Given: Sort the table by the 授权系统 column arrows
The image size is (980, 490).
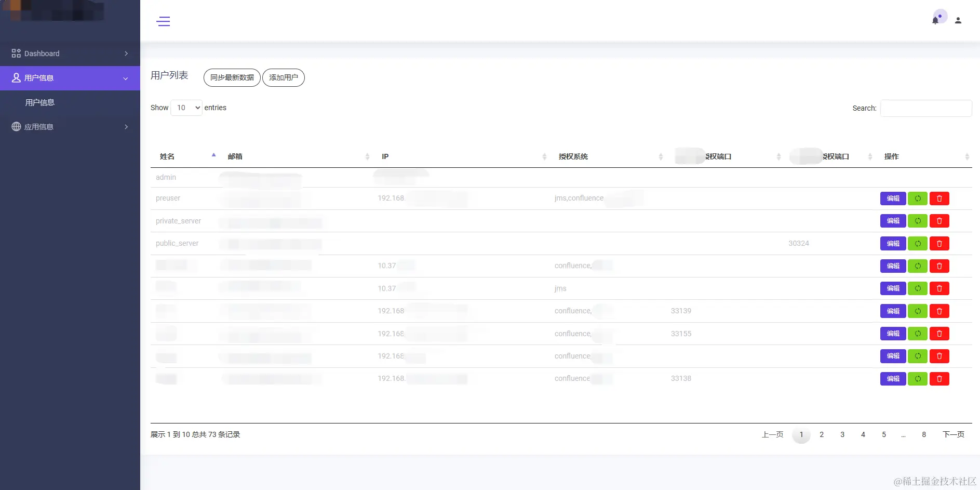Looking at the screenshot, I should [661, 156].
